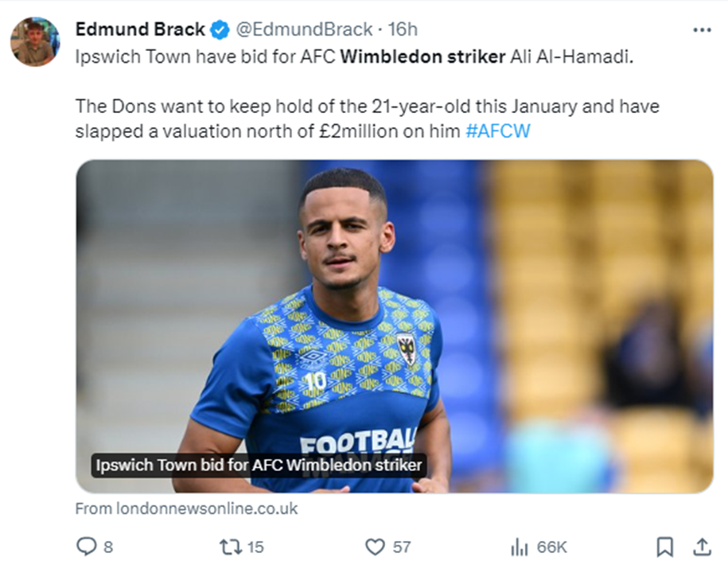Open the londonnewsonline.co.uk source link
This screenshot has height=565, width=728.
[187, 509]
